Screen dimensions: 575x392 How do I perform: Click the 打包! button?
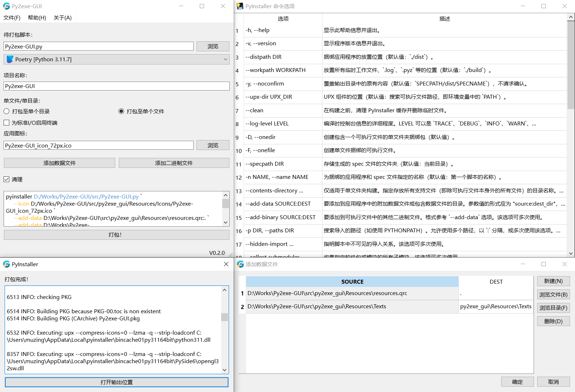pyautogui.click(x=116, y=235)
